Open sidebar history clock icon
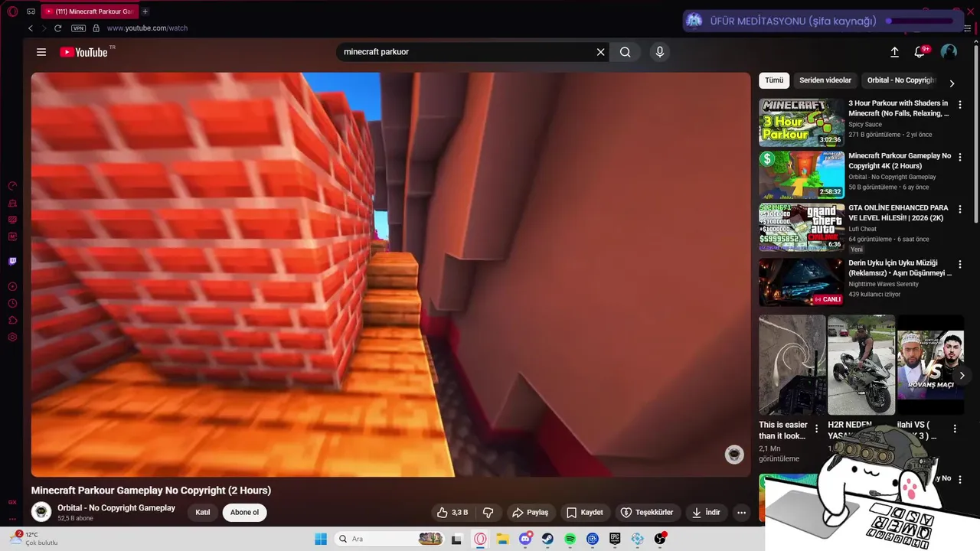Viewport: 980px width, 551px height. [12, 303]
